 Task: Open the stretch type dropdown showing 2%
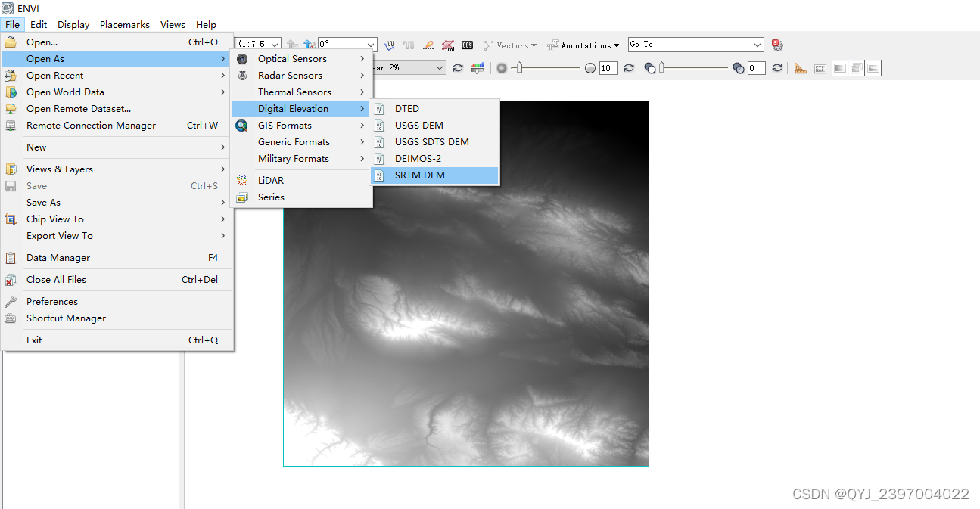440,68
